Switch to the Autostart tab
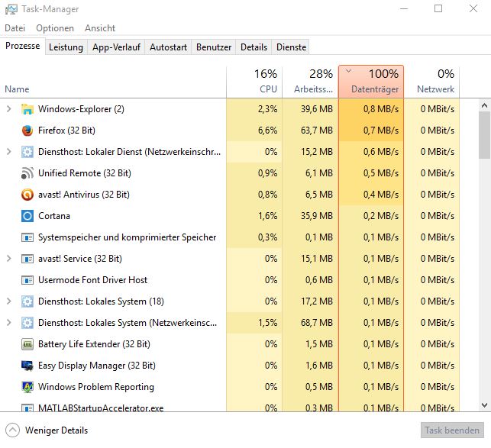 tap(168, 47)
